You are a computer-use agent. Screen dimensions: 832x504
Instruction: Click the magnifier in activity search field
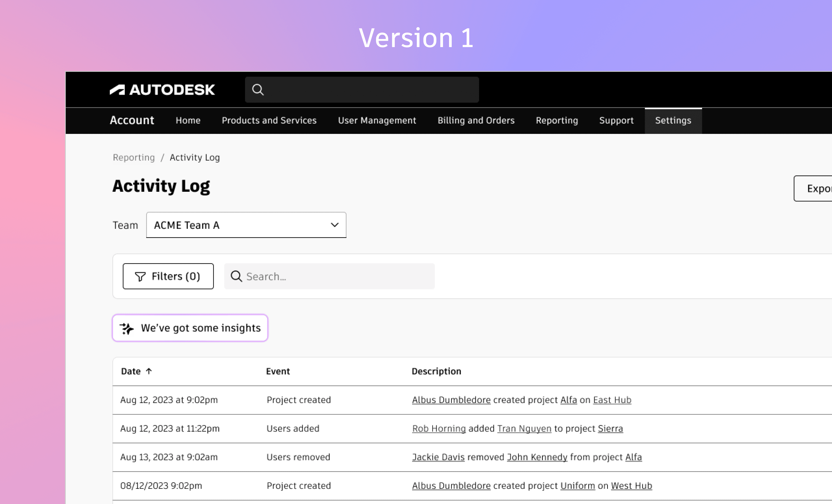point(236,276)
